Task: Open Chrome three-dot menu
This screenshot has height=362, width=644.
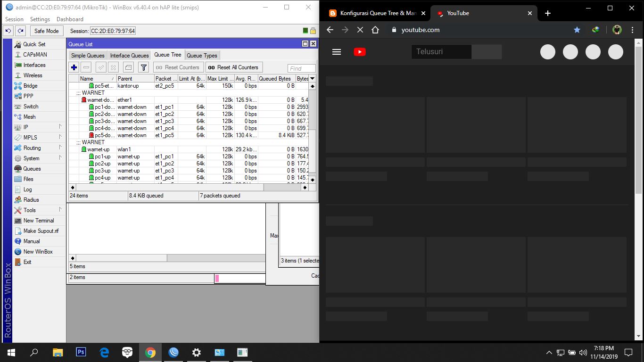Action: coord(632,30)
